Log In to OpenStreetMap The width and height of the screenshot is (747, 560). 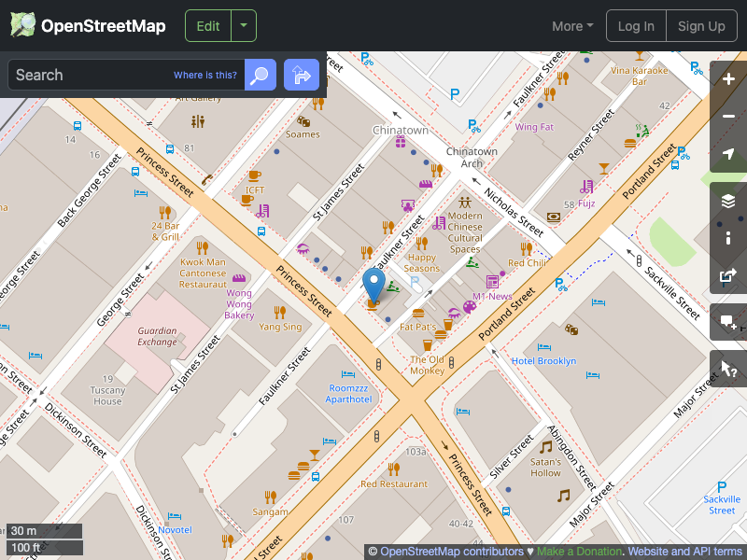[x=636, y=25]
